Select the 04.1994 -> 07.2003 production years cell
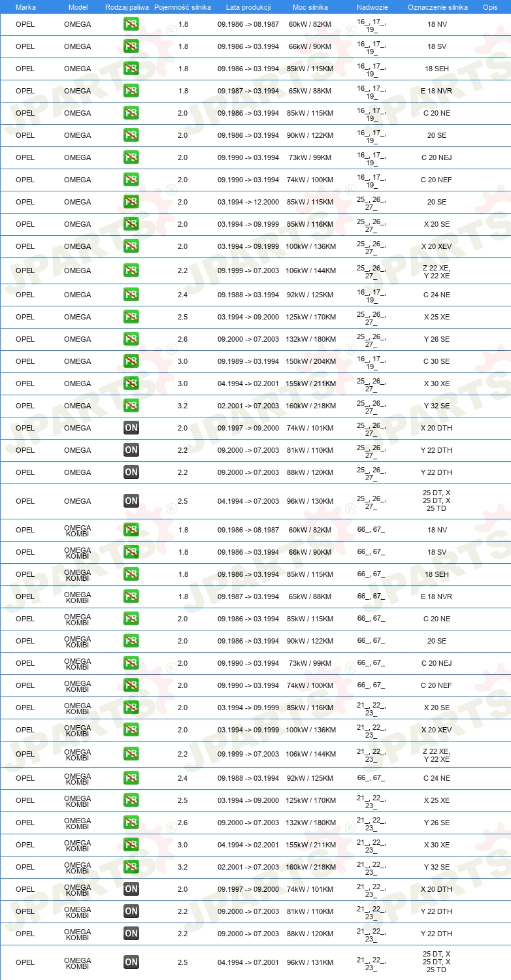This screenshot has width=511, height=980. click(x=248, y=502)
